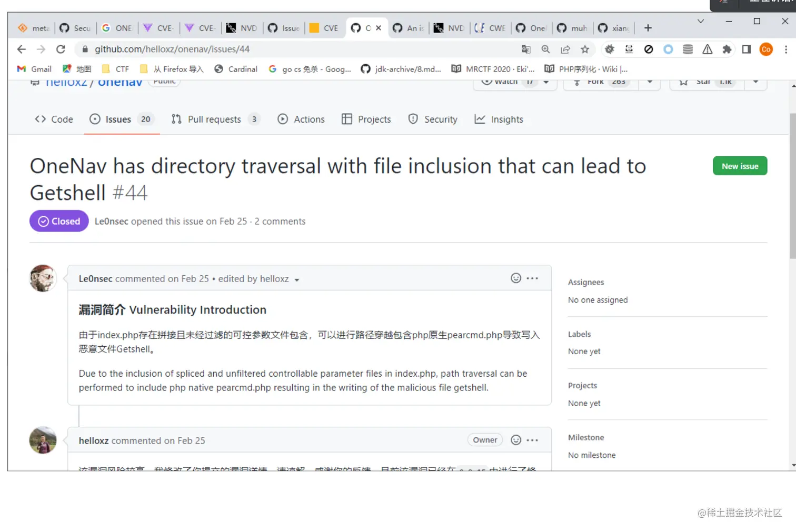Click the New issue button
Viewport: 796px width, 532px height.
740,166
